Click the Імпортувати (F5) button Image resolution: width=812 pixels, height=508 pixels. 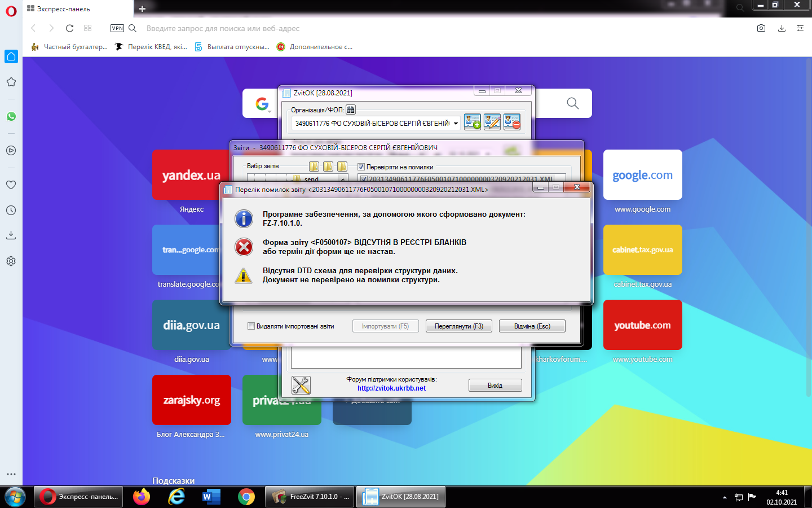385,326
